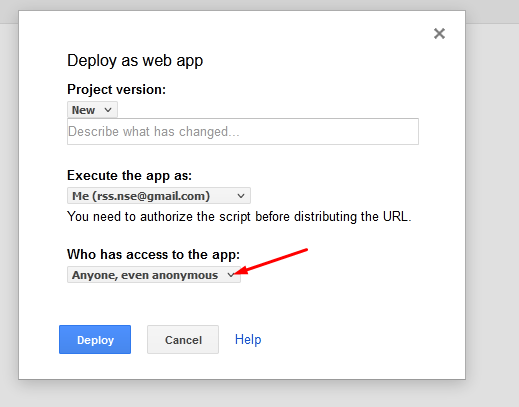Click the blue Deploy button
Image resolution: width=519 pixels, height=407 pixels.
[x=95, y=339]
